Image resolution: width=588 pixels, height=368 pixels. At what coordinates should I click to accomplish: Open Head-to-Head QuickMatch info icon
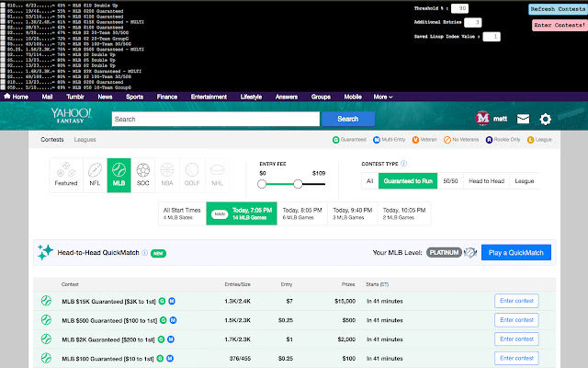[145, 253]
